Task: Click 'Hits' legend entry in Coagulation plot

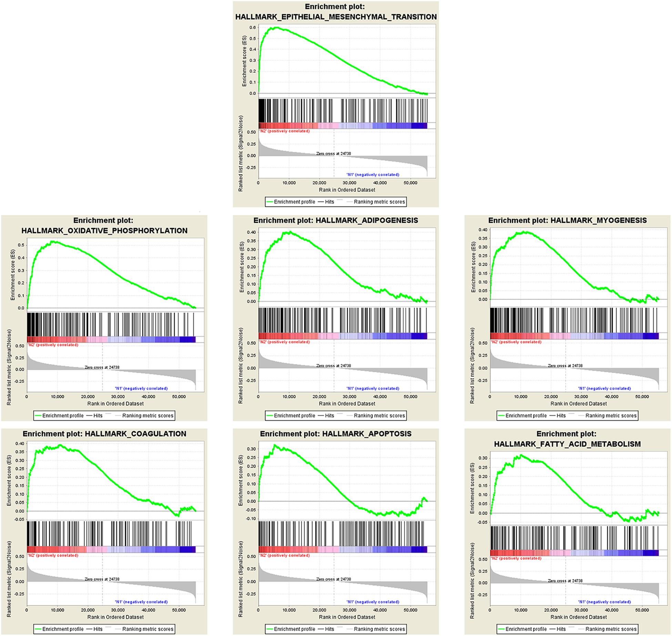Action: 94,629
